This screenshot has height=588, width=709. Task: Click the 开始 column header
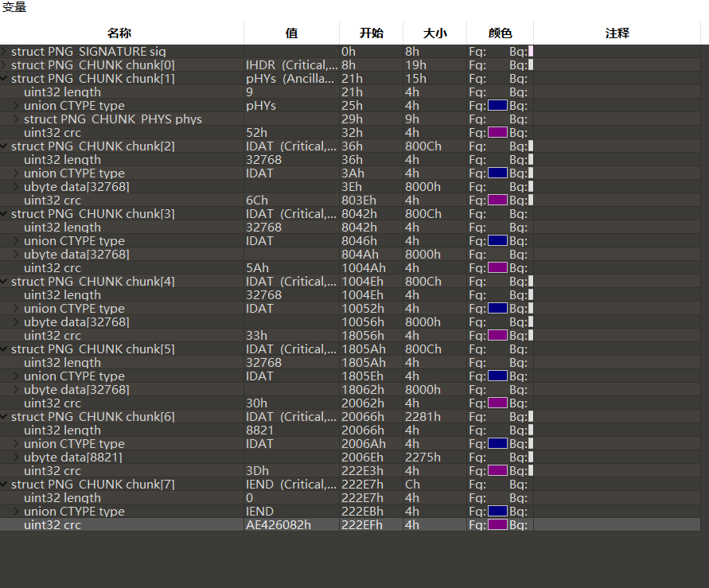click(x=371, y=33)
